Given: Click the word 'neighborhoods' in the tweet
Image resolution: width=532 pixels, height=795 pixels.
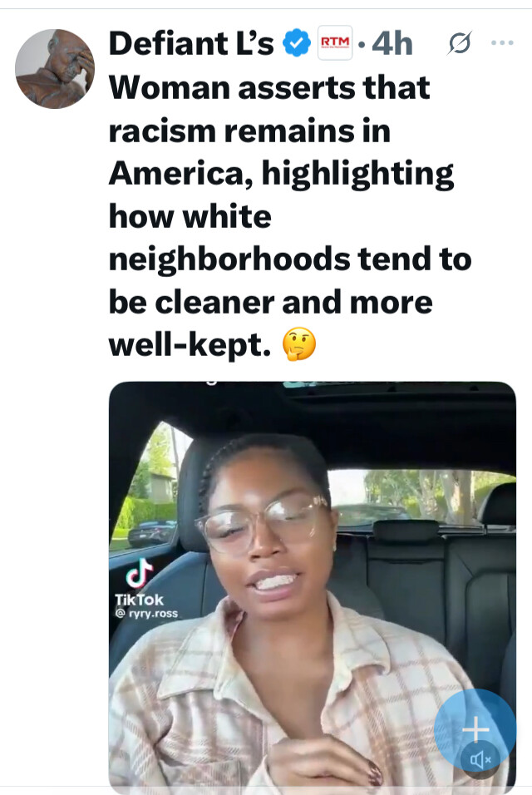Looking at the screenshot, I should click(229, 259).
